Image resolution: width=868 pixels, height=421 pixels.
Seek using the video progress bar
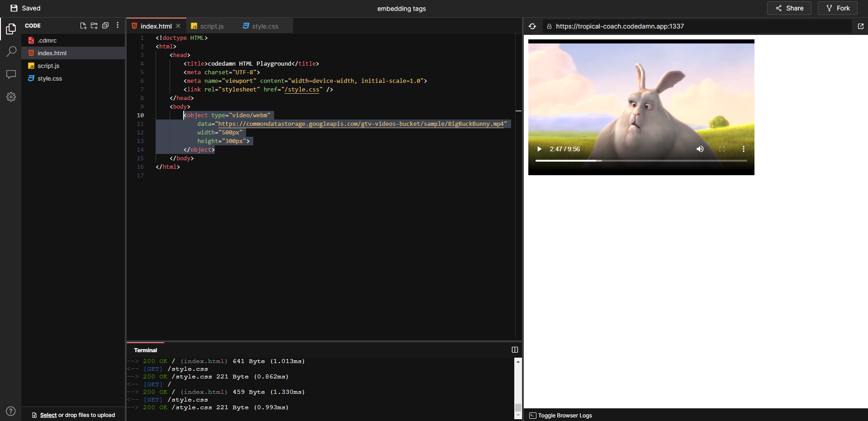pos(640,160)
